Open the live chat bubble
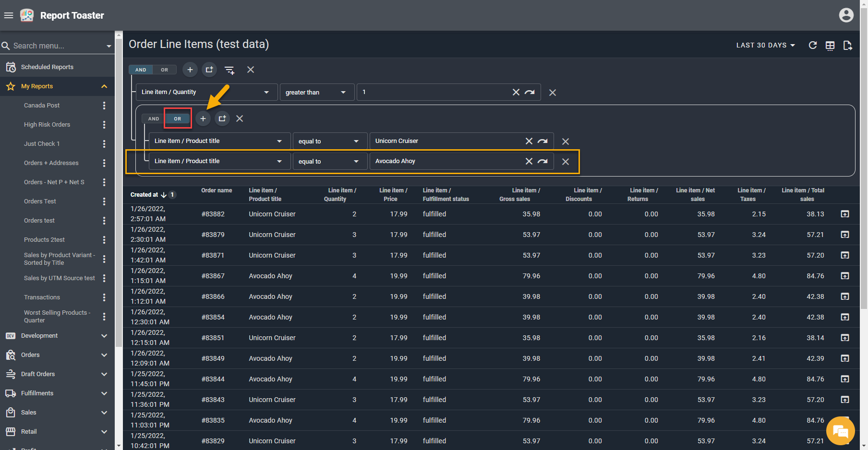Image resolution: width=868 pixels, height=450 pixels. 841,431
